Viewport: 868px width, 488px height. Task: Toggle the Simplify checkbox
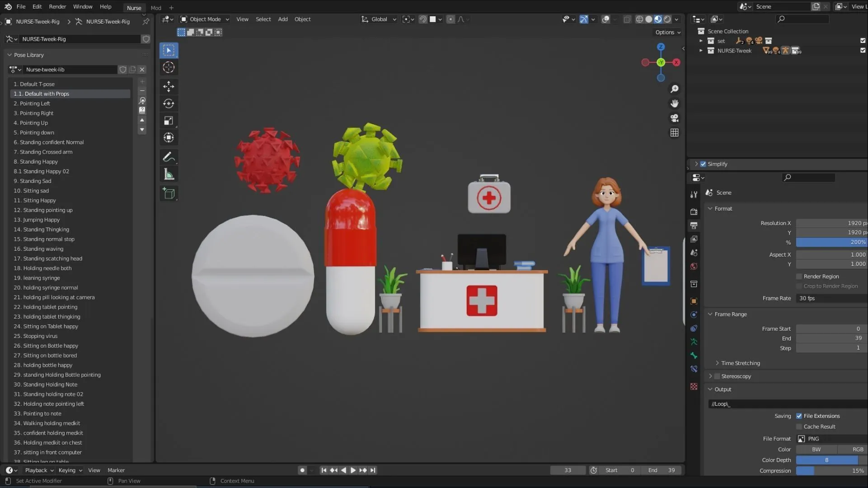(x=703, y=164)
